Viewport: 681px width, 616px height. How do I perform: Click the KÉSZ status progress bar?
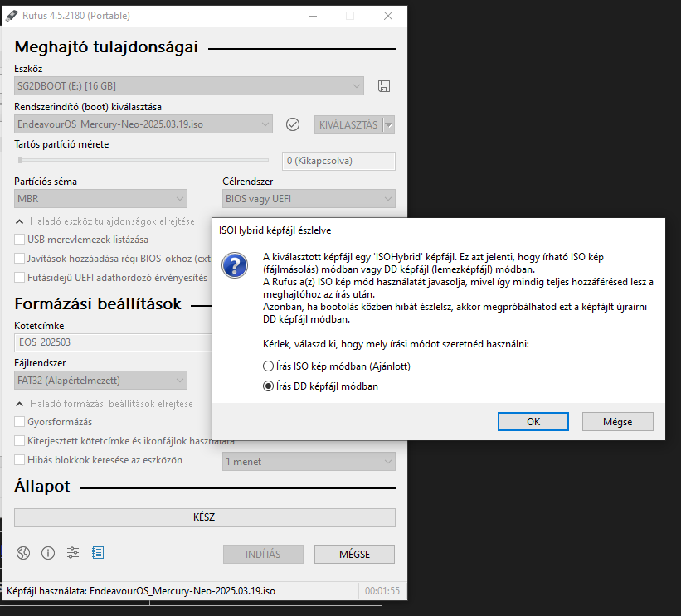click(205, 517)
